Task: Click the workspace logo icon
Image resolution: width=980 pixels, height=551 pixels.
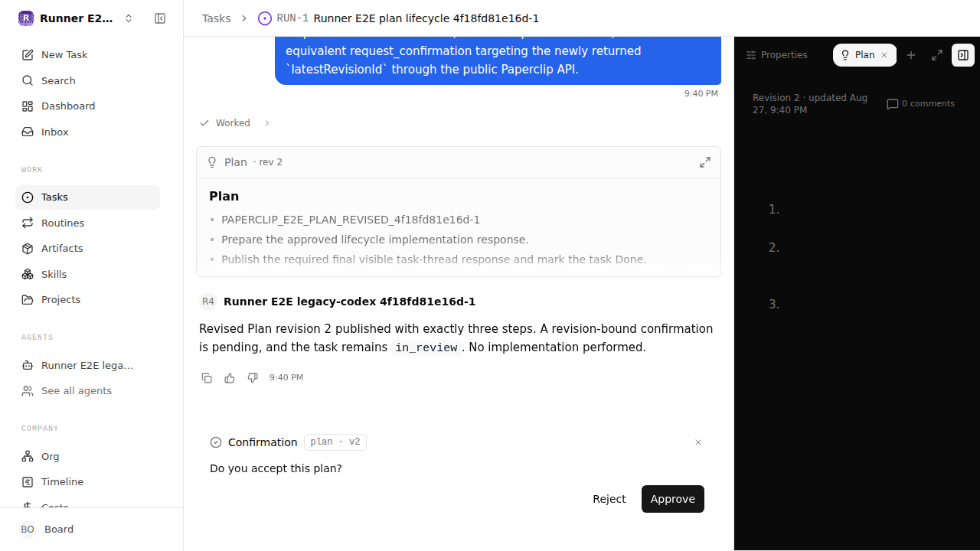Action: (x=26, y=18)
